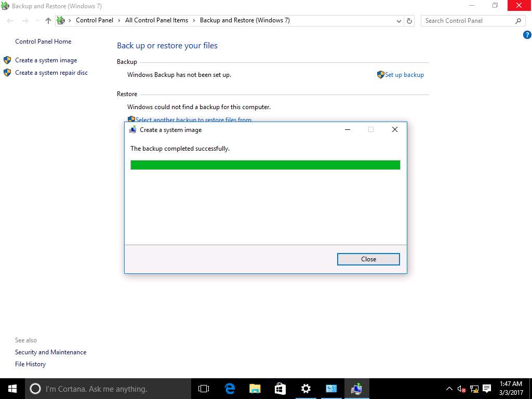Screen dimensions: 532x399
Task: Click the Set up backup link
Action: 404,75
